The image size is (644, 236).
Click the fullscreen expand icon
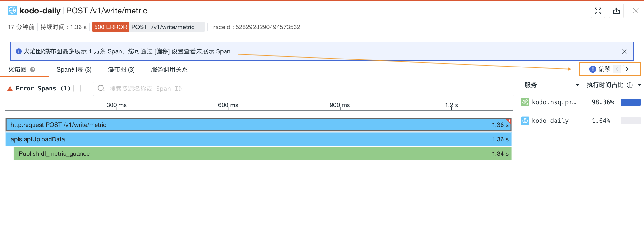point(598,11)
